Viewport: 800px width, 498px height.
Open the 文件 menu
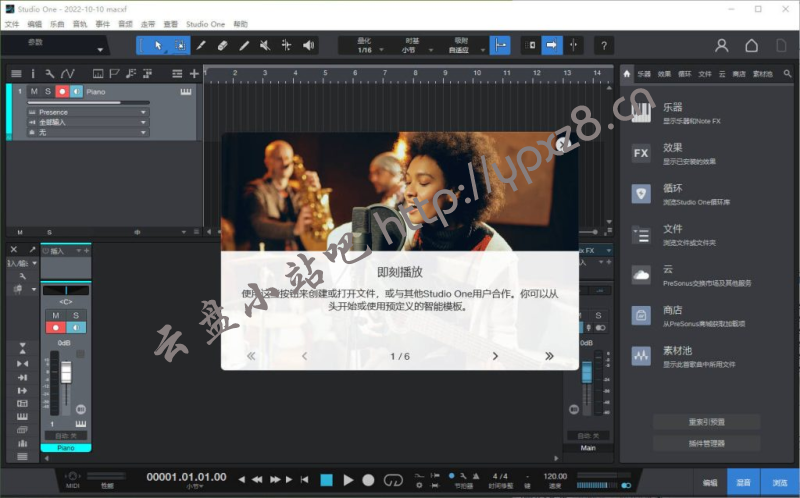(12, 24)
